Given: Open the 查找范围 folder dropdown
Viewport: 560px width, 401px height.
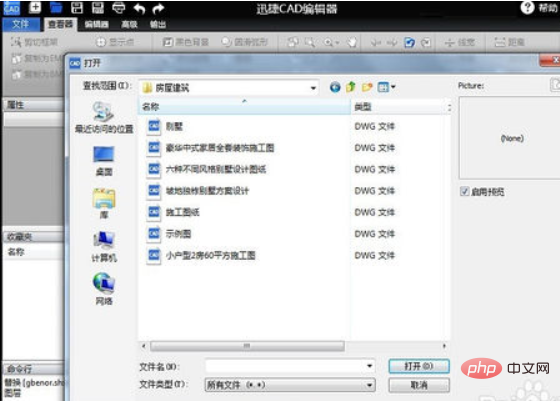Looking at the screenshot, I should [313, 88].
